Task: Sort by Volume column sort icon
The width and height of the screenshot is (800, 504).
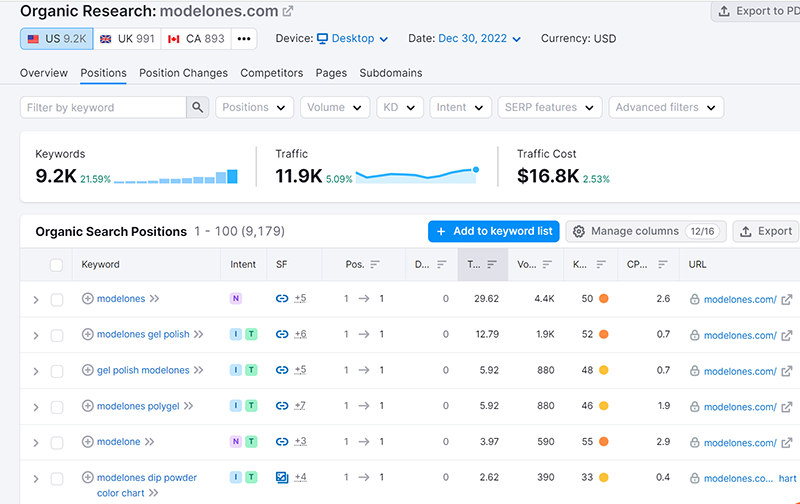Action: (x=547, y=264)
